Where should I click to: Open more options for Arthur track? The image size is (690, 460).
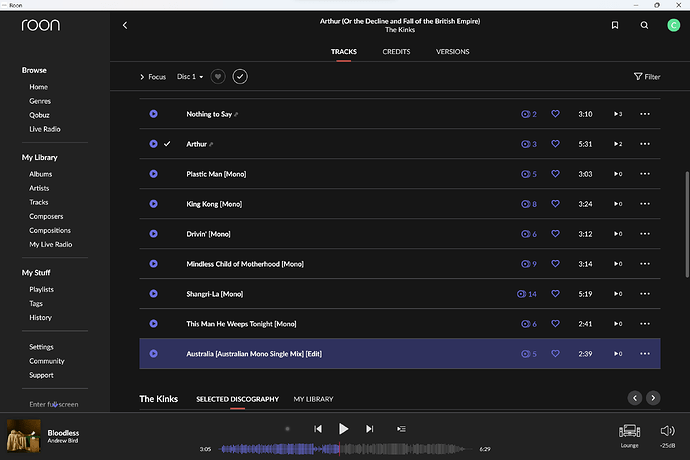[645, 144]
